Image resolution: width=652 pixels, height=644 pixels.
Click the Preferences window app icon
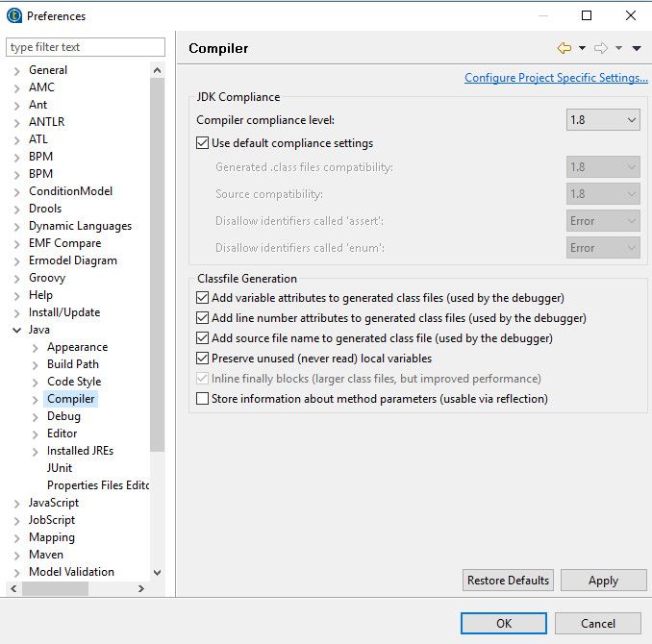point(14,15)
